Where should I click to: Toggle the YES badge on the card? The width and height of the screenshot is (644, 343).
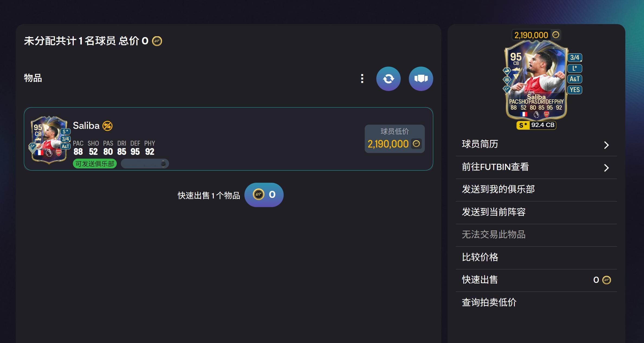(x=575, y=90)
